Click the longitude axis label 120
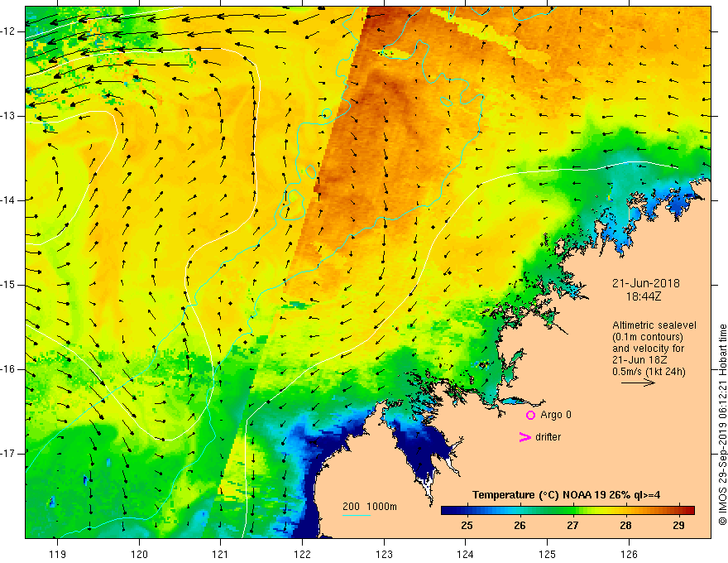Image resolution: width=728 pixels, height=563 pixels. [x=139, y=554]
